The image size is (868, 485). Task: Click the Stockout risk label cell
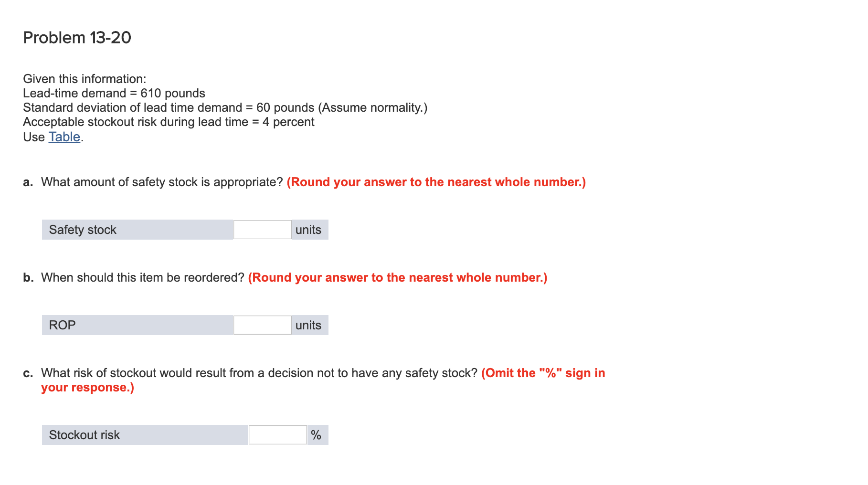coord(84,434)
